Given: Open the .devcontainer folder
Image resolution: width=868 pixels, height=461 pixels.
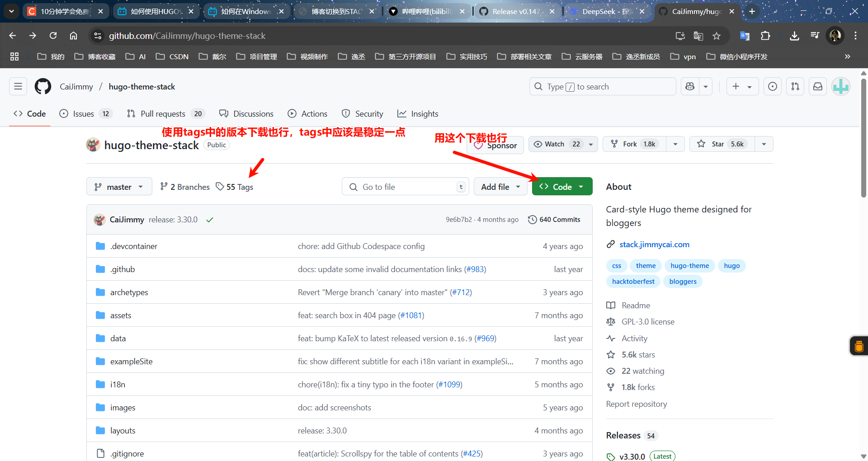Looking at the screenshot, I should (134, 246).
